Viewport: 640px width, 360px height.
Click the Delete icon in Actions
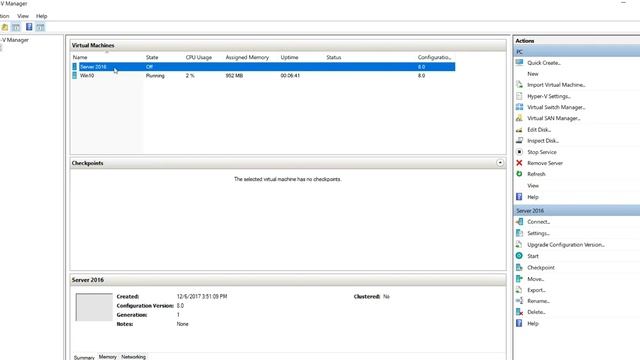[519, 312]
